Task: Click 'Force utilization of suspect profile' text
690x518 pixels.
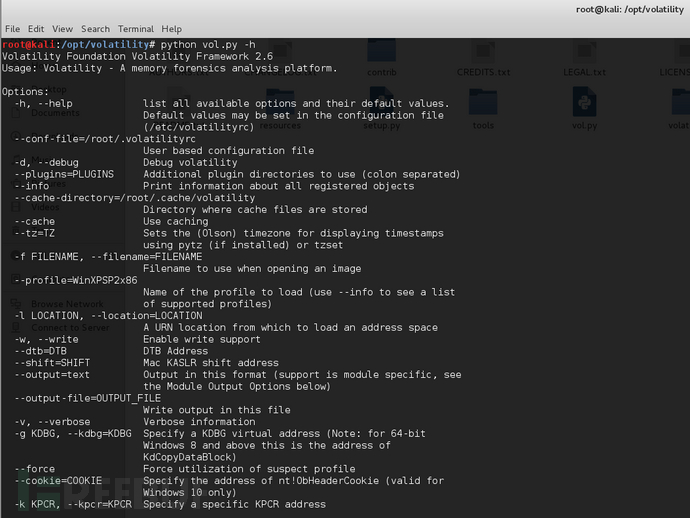Action: click(x=249, y=469)
